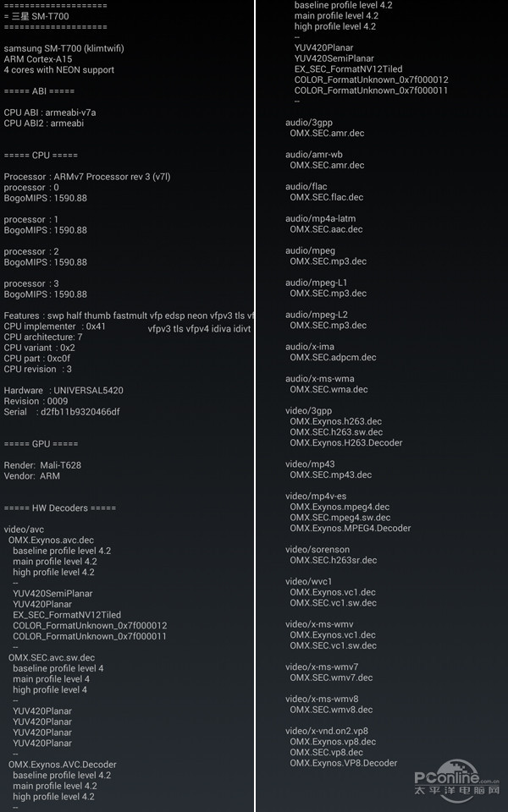This screenshot has width=508, height=812.
Task: Click the video/mp4v-es entry
Action: click(316, 497)
